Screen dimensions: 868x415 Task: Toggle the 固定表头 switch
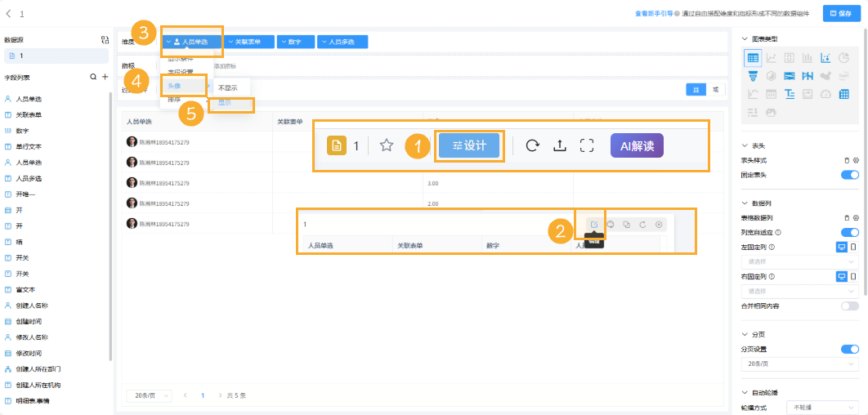(x=850, y=175)
